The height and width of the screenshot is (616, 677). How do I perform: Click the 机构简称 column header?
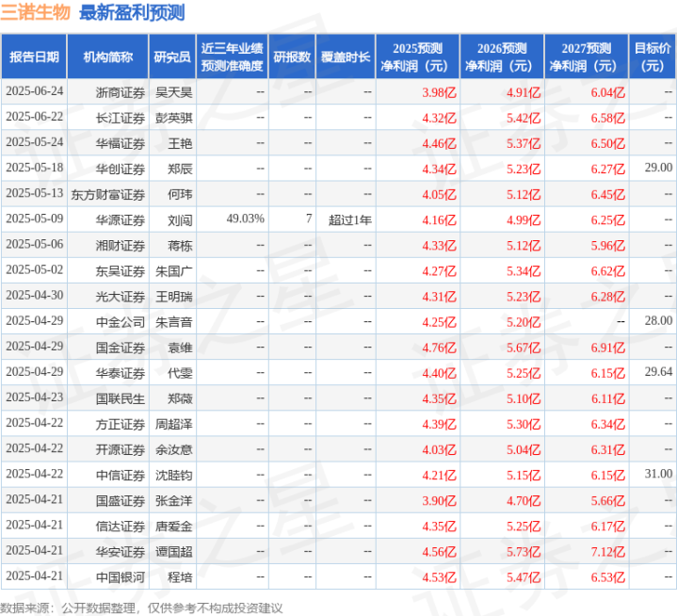108,57
